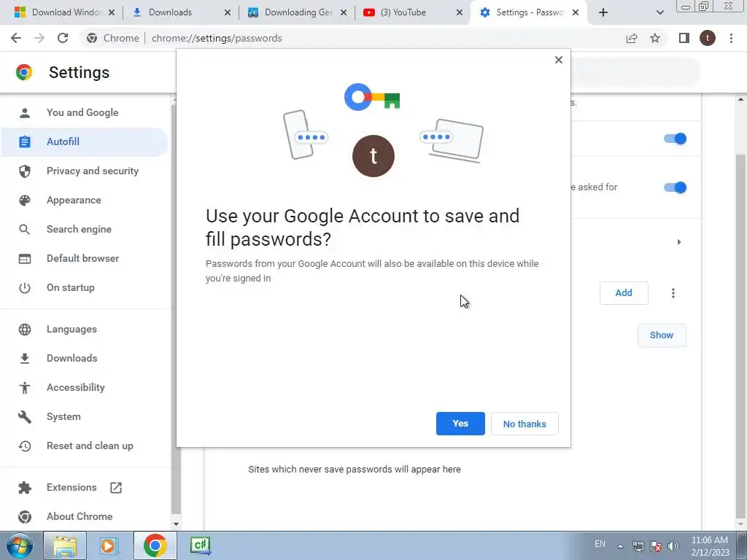Open You and Google settings
This screenshot has height=560, width=747.
82,112
